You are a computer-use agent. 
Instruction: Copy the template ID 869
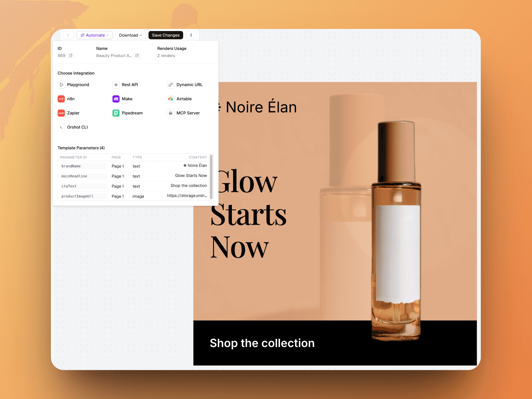pyautogui.click(x=71, y=55)
